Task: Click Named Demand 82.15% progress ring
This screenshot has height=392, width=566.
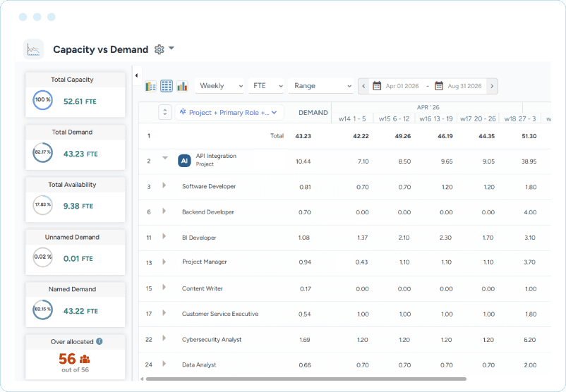Action: [x=42, y=310]
